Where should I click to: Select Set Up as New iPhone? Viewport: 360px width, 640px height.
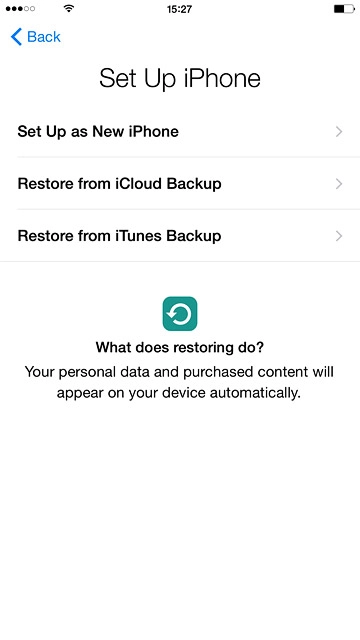coord(180,132)
